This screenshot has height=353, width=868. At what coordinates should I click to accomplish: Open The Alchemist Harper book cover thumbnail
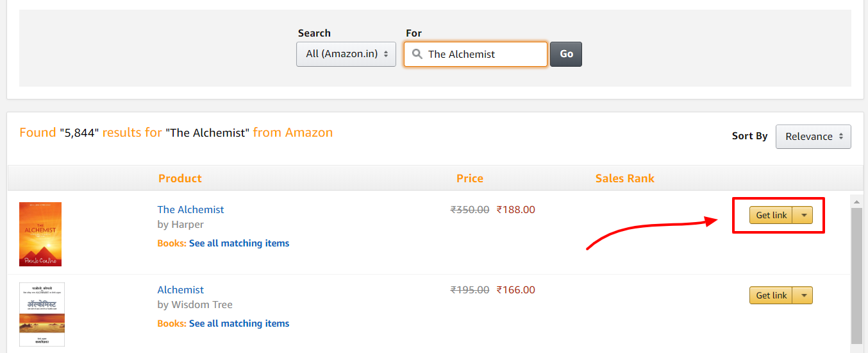40,234
